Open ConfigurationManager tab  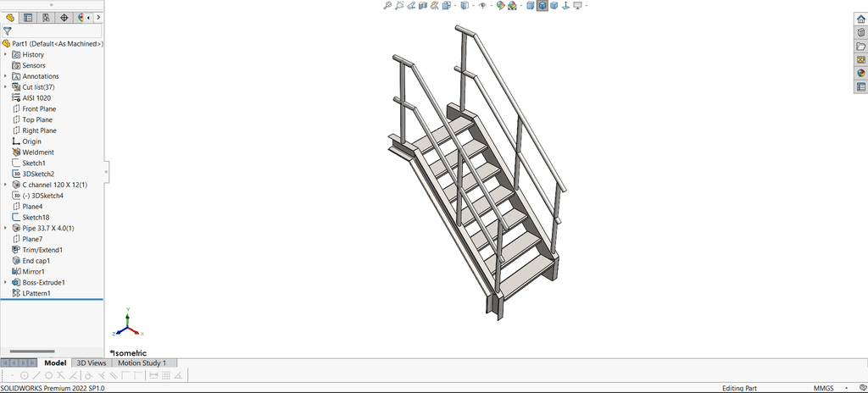pyautogui.click(x=46, y=18)
